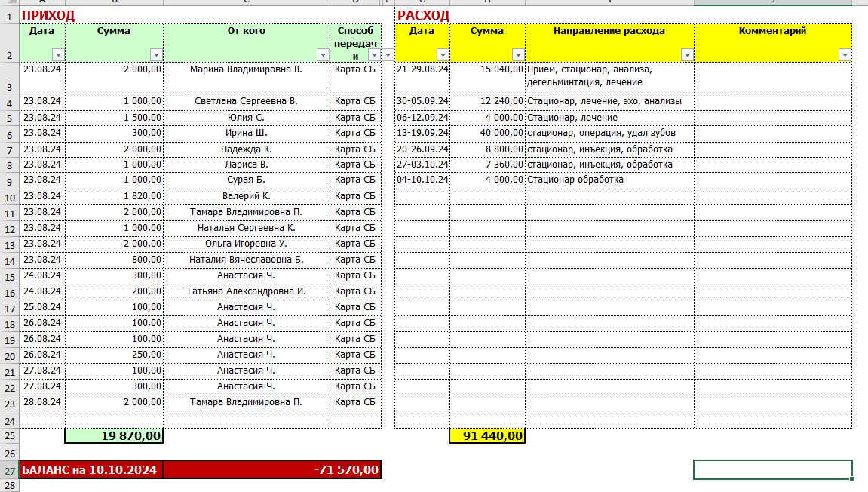The height and width of the screenshot is (492, 868).
Task: Select cell Марина Владимировна В.
Action: click(247, 78)
